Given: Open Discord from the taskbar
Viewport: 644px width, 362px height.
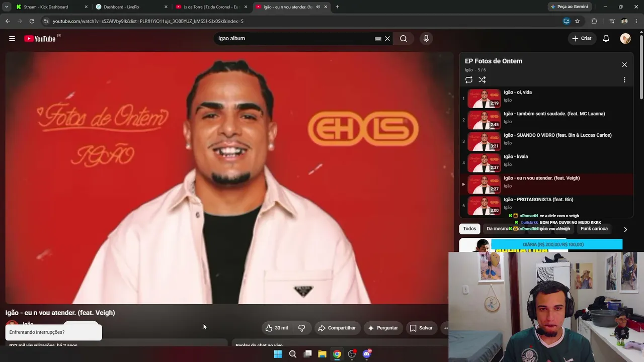Looking at the screenshot, I should click(x=367, y=354).
